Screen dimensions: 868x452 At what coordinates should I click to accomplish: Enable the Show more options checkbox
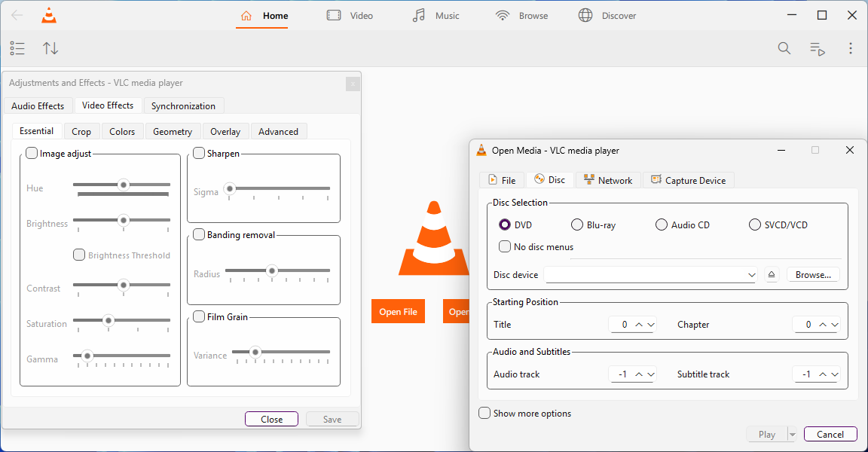484,413
